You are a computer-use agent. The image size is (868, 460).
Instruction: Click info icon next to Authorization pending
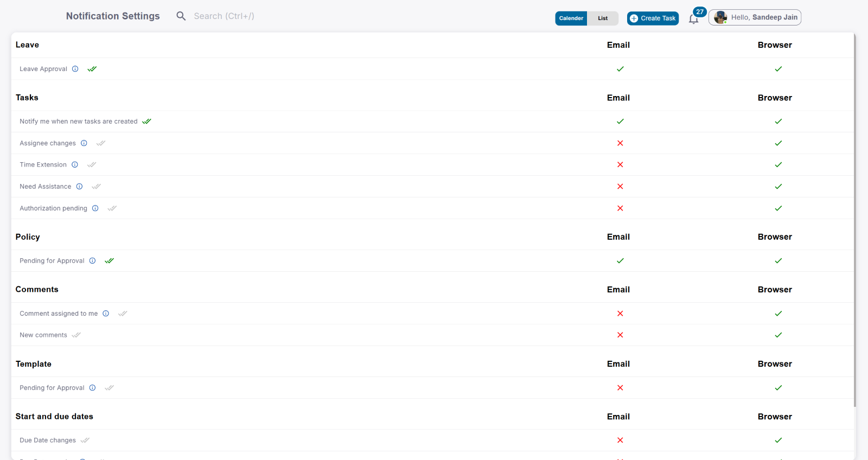[x=95, y=208]
